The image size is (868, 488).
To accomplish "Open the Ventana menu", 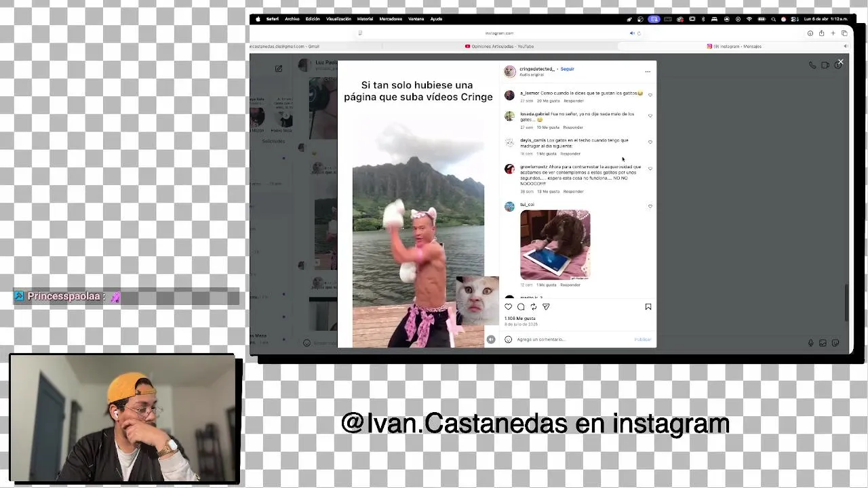I will point(416,19).
